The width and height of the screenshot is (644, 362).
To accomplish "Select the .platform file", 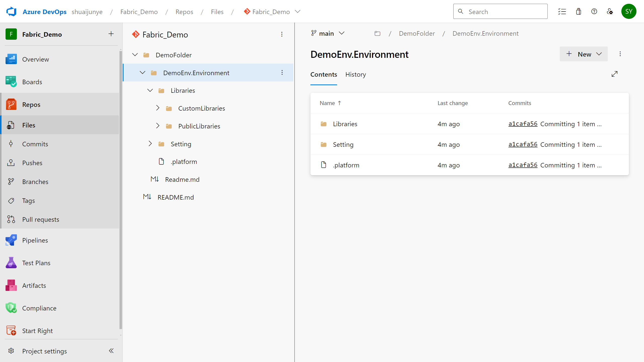I will click(184, 161).
